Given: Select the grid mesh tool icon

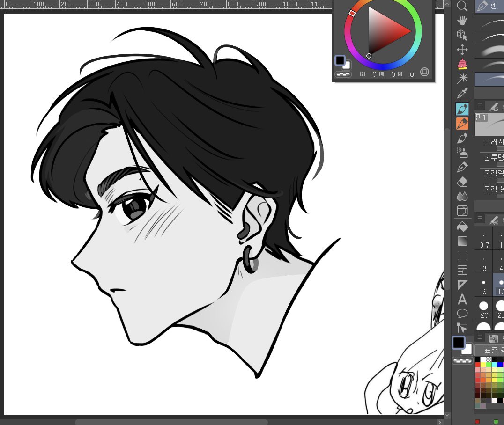Looking at the screenshot, I should (x=462, y=211).
